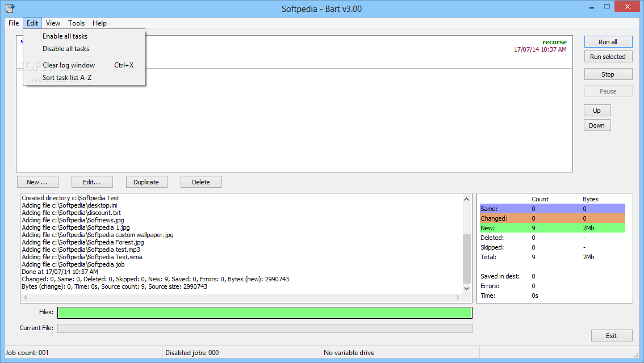The height and width of the screenshot is (363, 644).
Task: Hit the Stop button
Action: coord(608,74)
